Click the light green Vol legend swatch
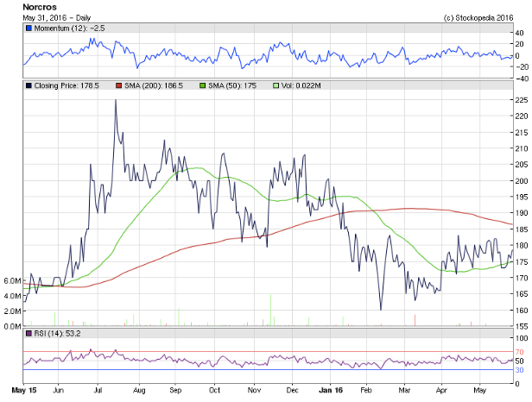Viewport: 532px width, 402px height. click(275, 85)
